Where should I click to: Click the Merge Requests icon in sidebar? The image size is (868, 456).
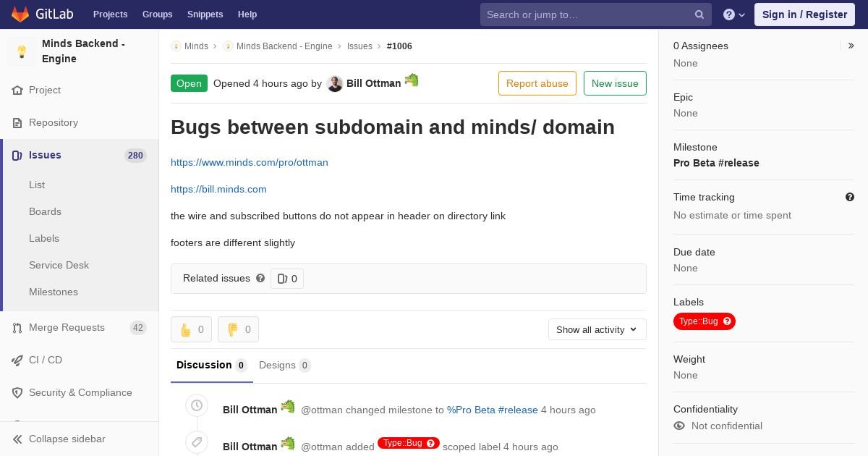[17, 328]
